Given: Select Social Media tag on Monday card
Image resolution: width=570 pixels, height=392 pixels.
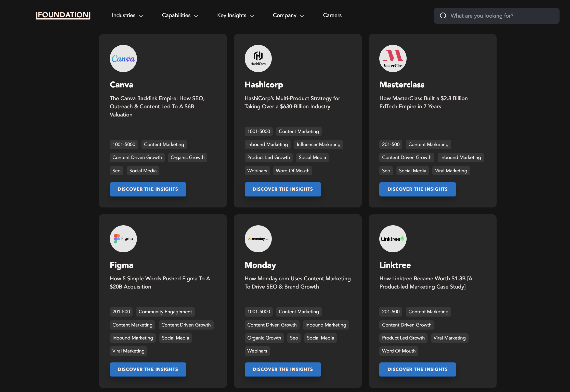Looking at the screenshot, I should click(321, 338).
